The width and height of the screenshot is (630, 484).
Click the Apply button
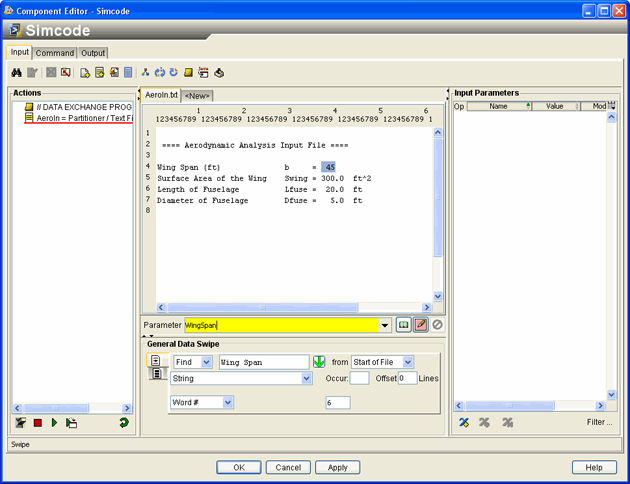338,467
